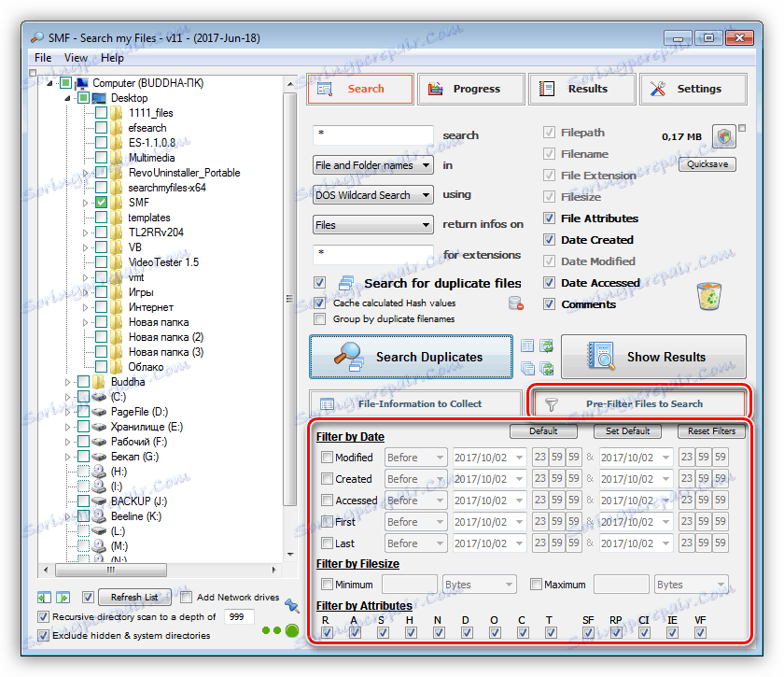Click the tree horizontal scrollbar thumb
This screenshot has width=784, height=677.
111,570
